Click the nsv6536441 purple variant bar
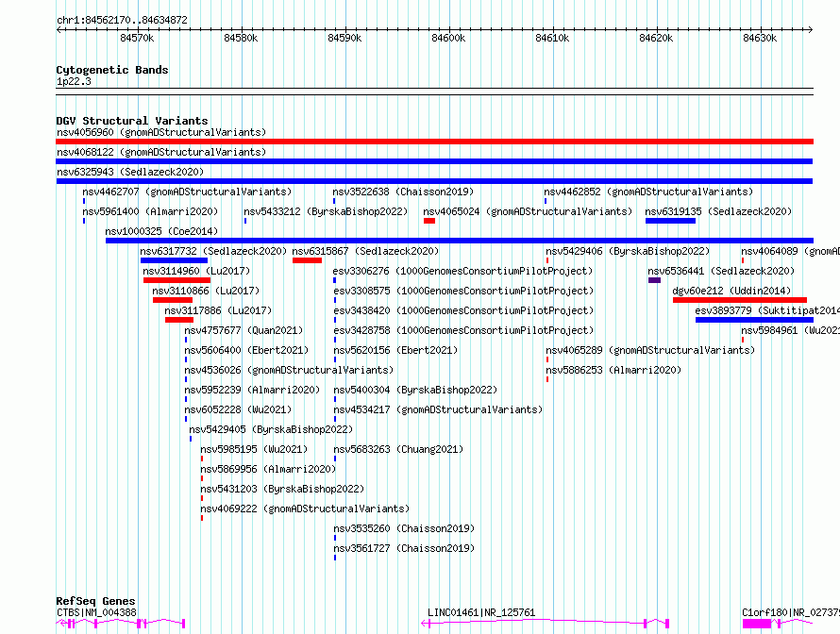The image size is (840, 634). point(654,280)
